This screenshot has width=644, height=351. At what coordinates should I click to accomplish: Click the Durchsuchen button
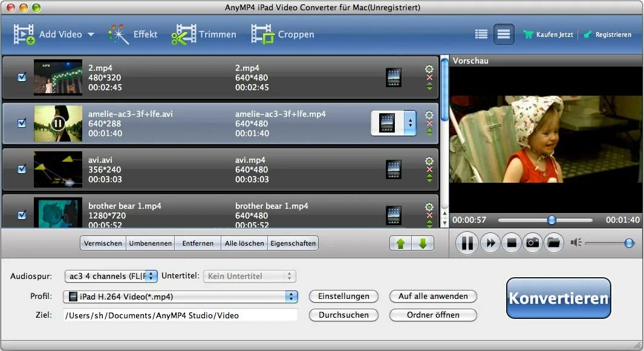pyautogui.click(x=343, y=315)
